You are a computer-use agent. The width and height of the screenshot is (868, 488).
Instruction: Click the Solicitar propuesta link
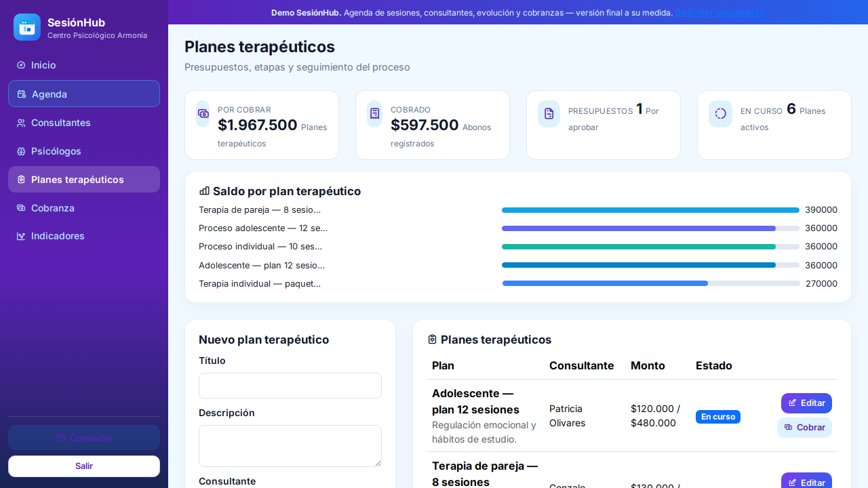pos(719,12)
